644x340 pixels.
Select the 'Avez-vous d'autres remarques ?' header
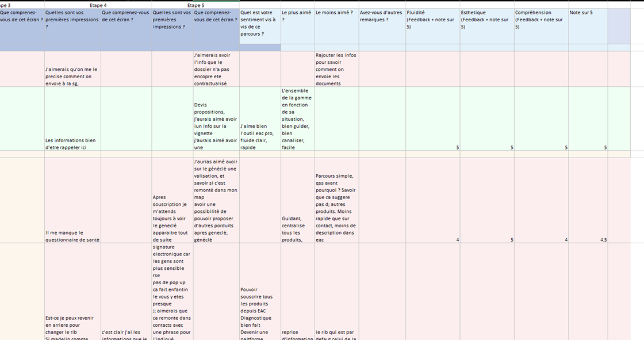[382, 26]
